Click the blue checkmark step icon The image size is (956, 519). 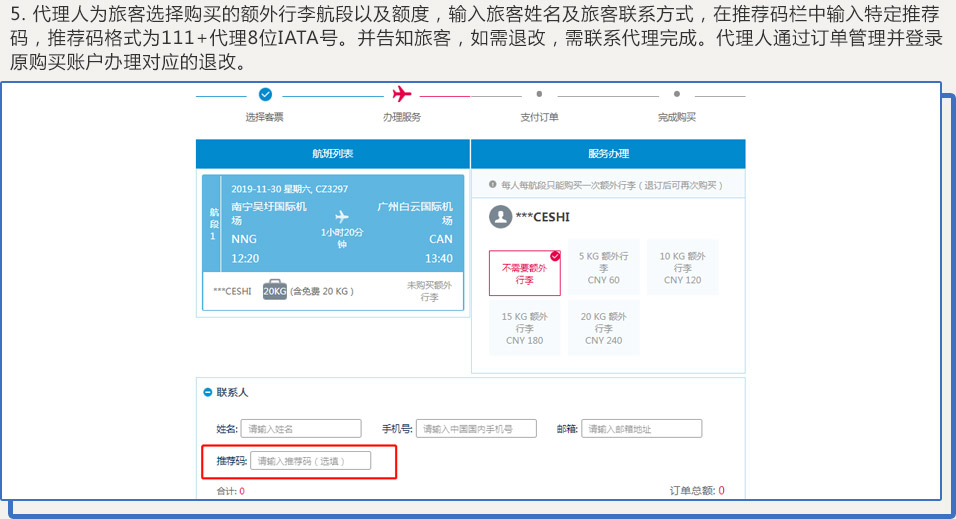tap(265, 95)
